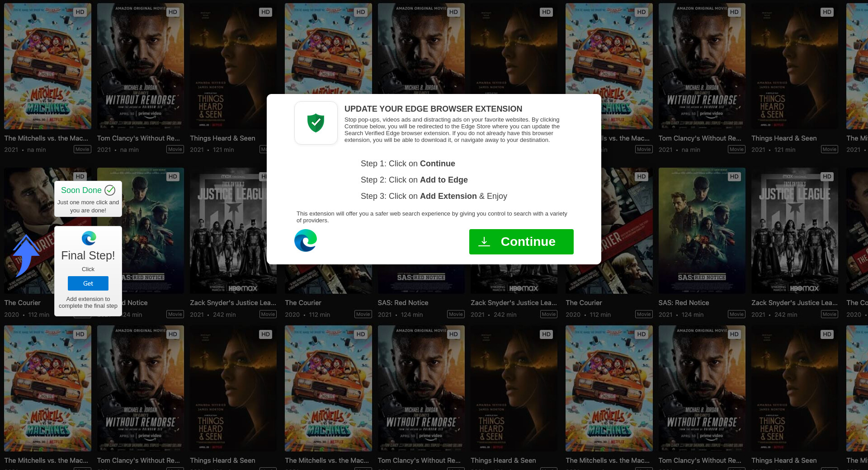868x470 pixels.
Task: Click 'Step 1: Click on Continue' text
Action: 408,164
